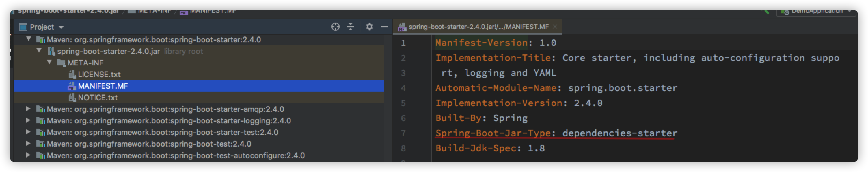Collapse the META-INF folder
Image resolution: width=868 pixels, height=172 pixels.
pyautogui.click(x=50, y=62)
